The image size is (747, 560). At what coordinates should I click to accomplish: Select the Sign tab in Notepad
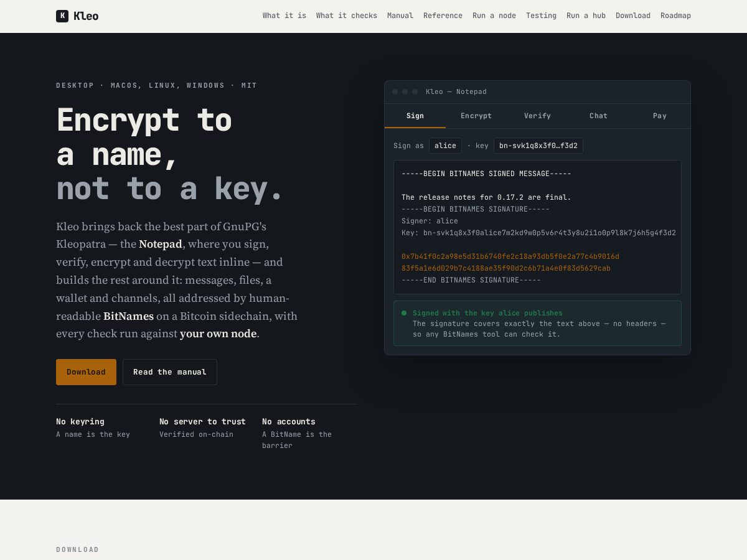tap(415, 116)
